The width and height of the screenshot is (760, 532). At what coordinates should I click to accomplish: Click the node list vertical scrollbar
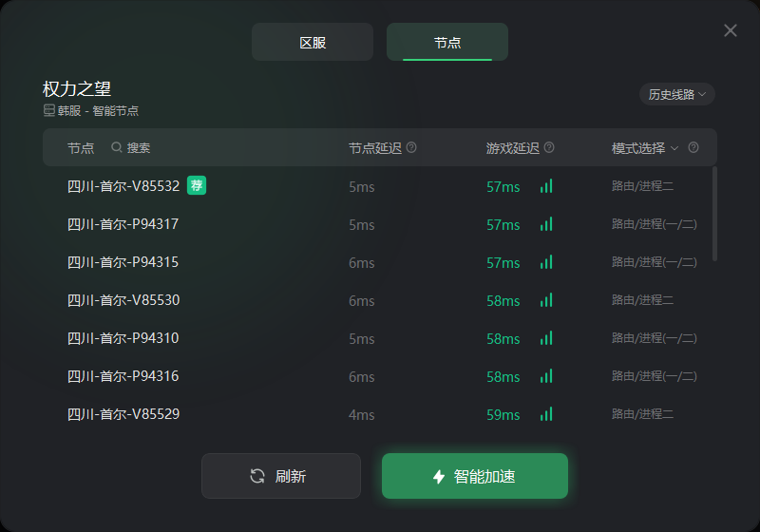(714, 214)
